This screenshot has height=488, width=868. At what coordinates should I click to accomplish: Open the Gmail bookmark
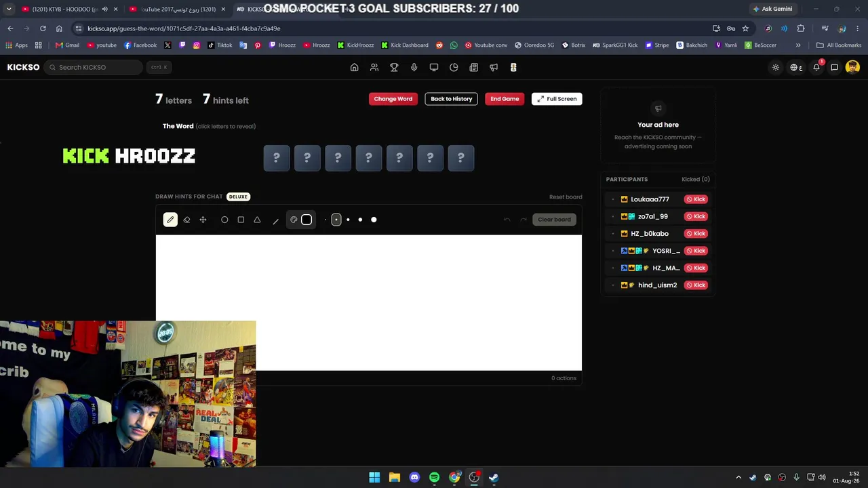(x=67, y=45)
